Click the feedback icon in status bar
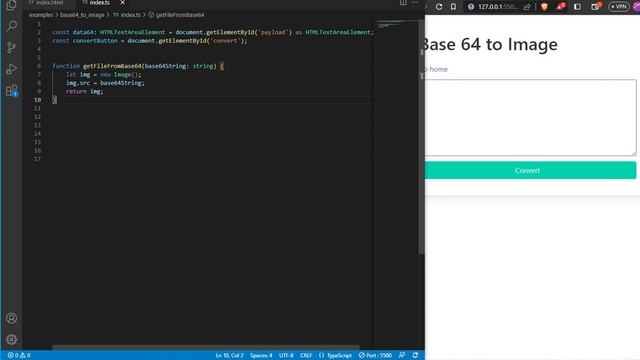This screenshot has width=640, height=360. [x=402, y=356]
